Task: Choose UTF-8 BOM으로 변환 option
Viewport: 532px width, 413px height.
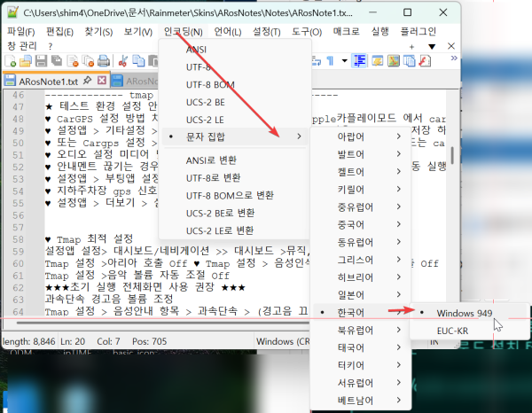Action: (235, 195)
